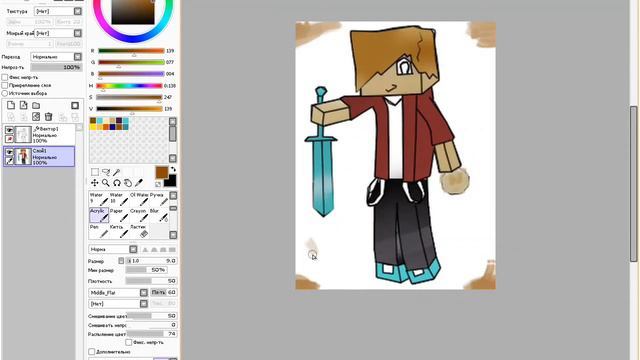
Task: Select the sharpest brush edge shape
Action: click(145, 249)
